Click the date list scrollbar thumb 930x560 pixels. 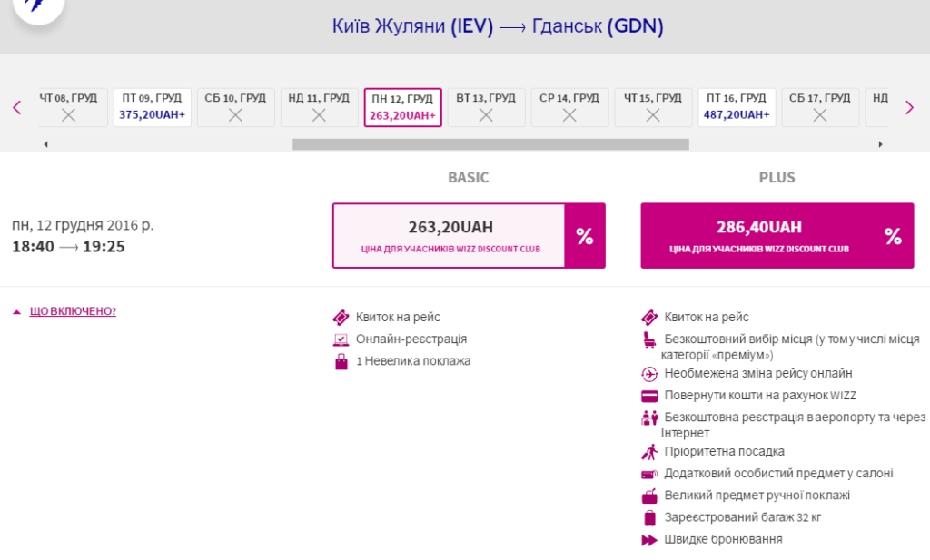click(x=490, y=144)
